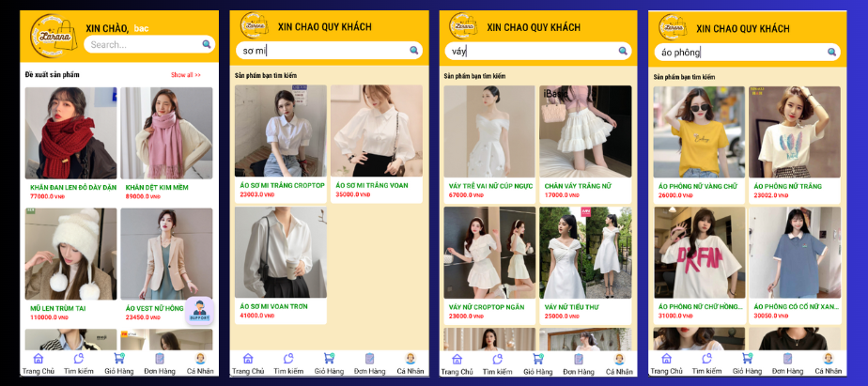Screen dimensions: 868x386
Task: Switch to Tìm kiếm tab on the recommendations screen
Action: 79,359
